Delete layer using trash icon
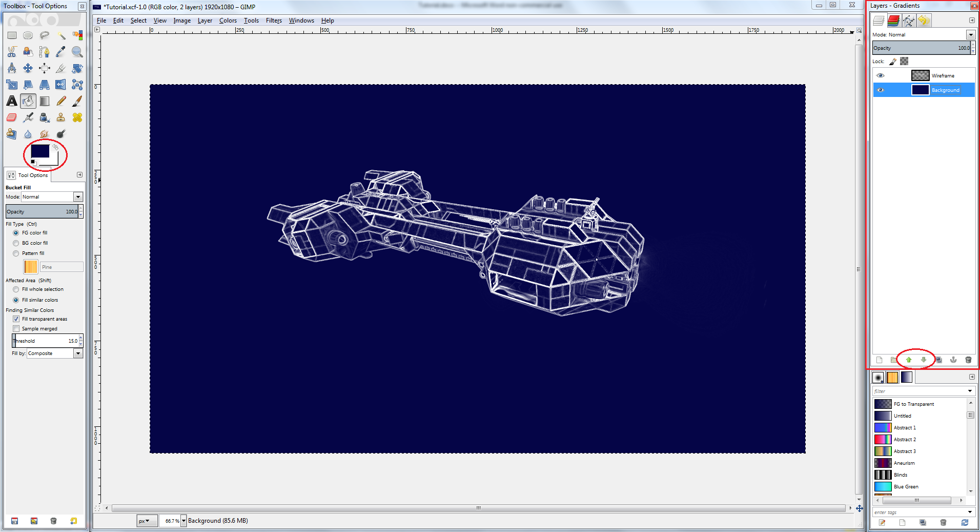Image resolution: width=980 pixels, height=532 pixels. coord(968,360)
